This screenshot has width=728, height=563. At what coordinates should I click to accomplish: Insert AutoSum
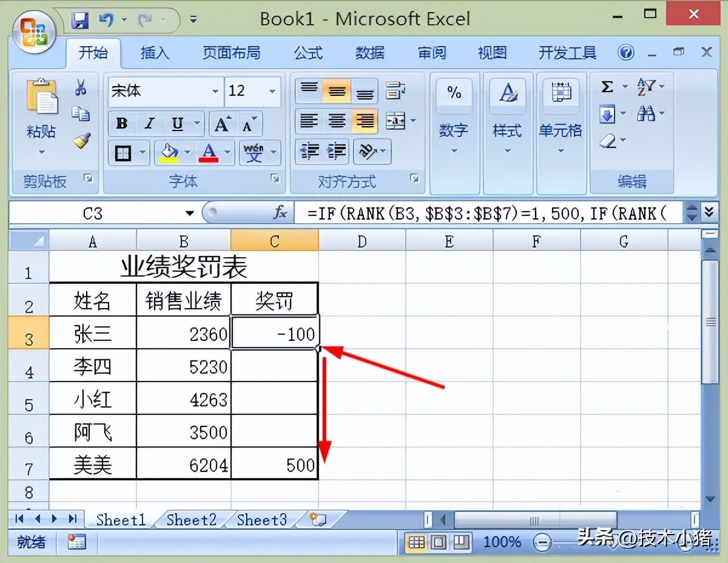pyautogui.click(x=607, y=87)
